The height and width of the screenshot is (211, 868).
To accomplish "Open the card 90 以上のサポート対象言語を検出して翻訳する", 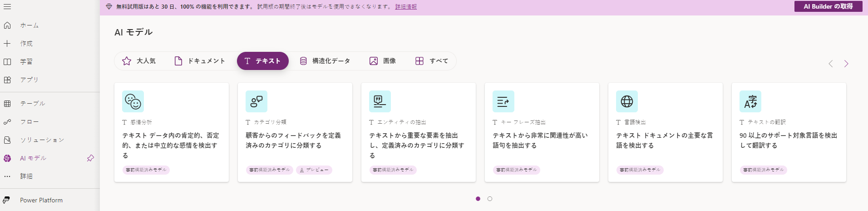I will [789, 132].
